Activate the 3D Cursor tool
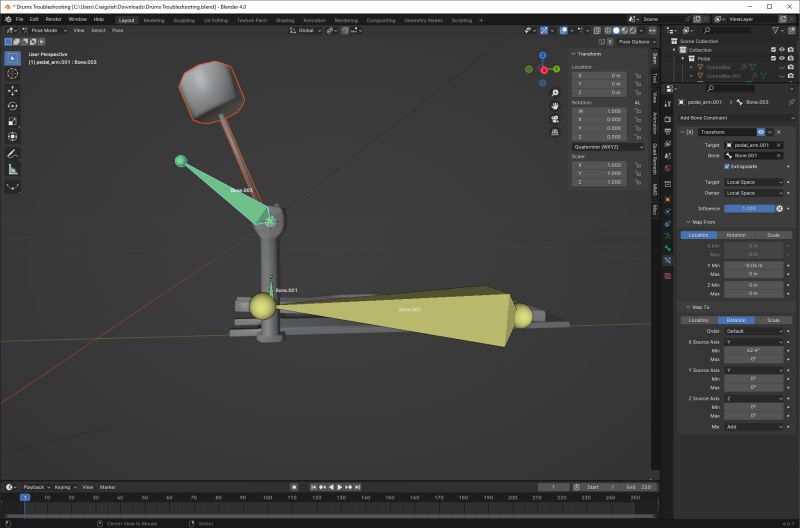 [13, 74]
